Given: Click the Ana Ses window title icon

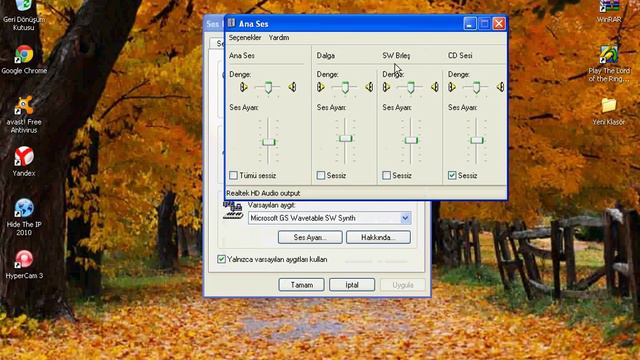Looking at the screenshot, I should point(231,23).
